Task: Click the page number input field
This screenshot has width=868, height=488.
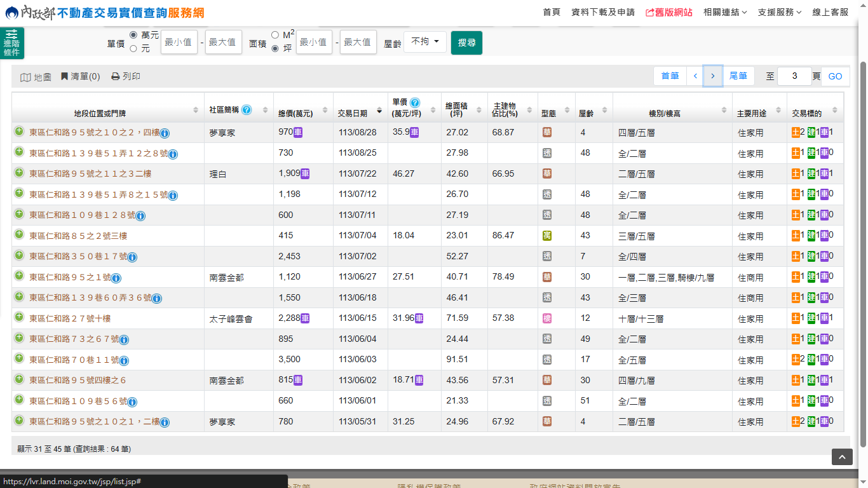Action: click(x=794, y=76)
